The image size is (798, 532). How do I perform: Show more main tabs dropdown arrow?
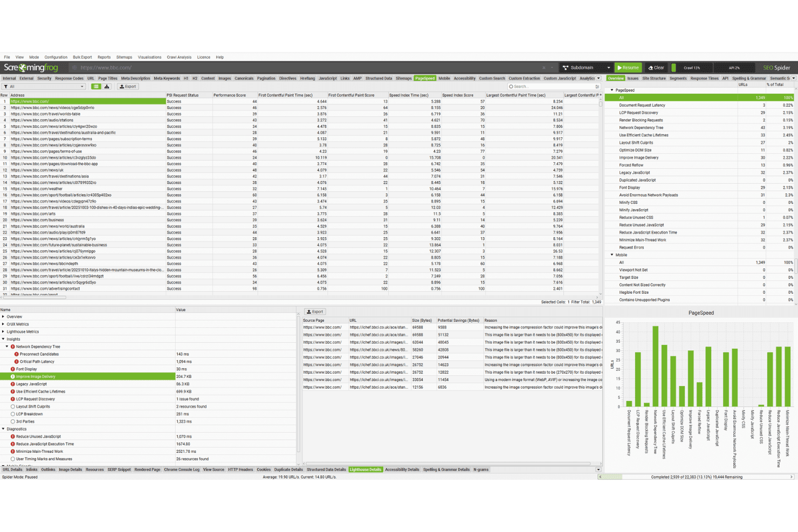coord(598,78)
